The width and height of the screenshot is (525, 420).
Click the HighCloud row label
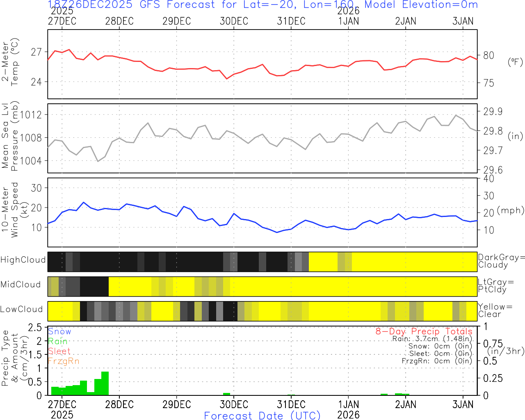(23, 260)
